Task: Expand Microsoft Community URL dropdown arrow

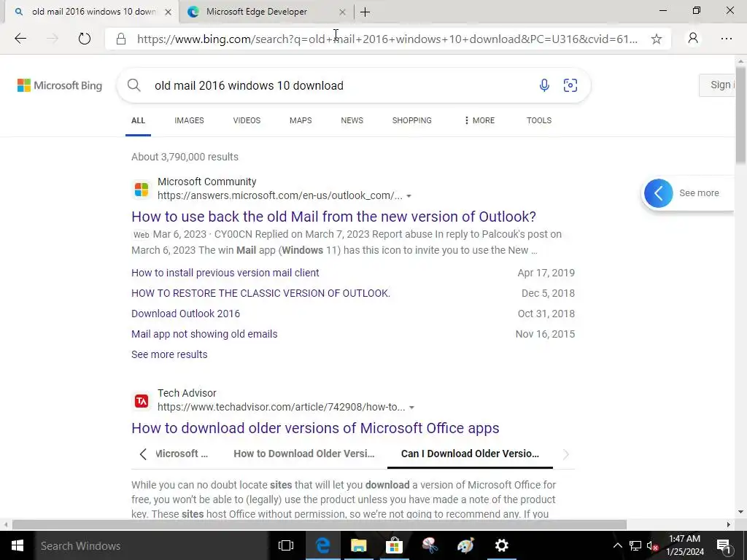Action: 409,195
